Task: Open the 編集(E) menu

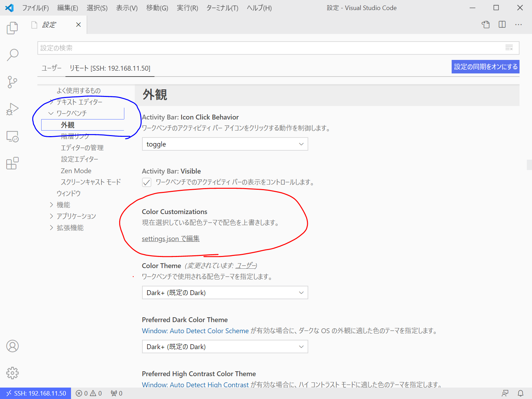Action: pyautogui.click(x=68, y=8)
